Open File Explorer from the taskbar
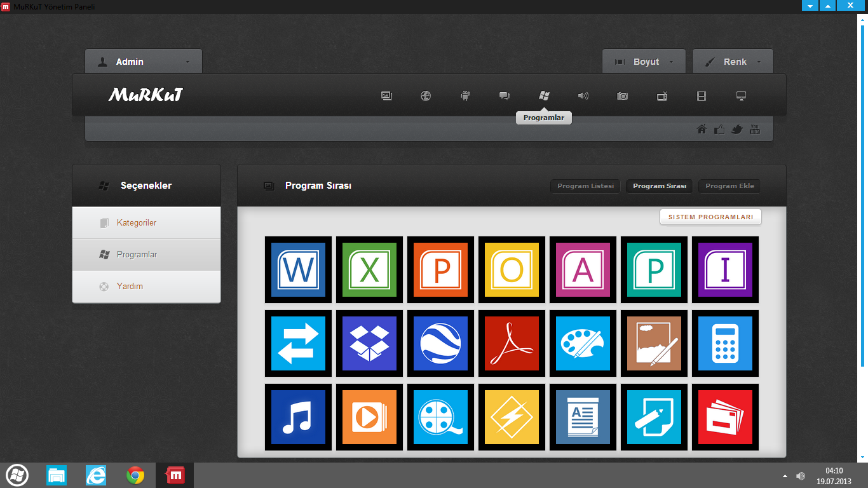 pos(57,475)
